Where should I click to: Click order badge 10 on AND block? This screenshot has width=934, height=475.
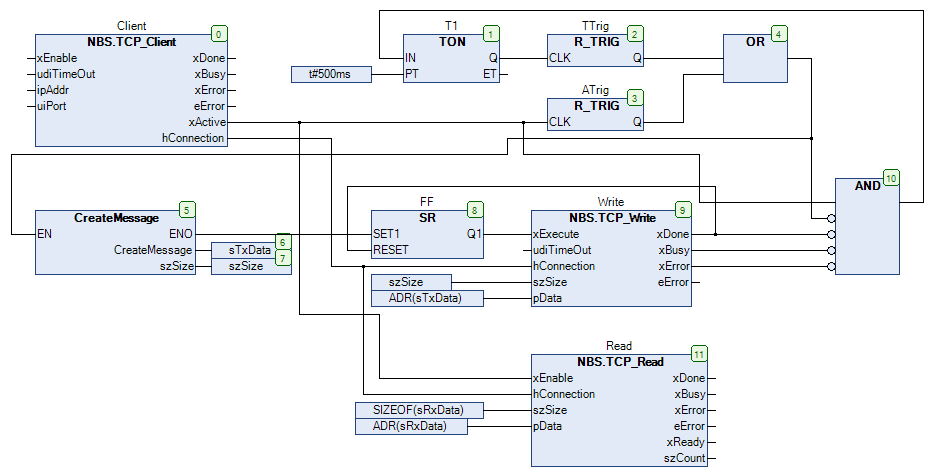pos(891,177)
